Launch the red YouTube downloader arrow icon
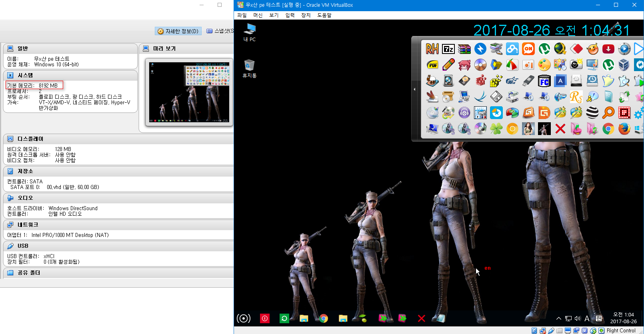The height and width of the screenshot is (334, 644). click(608, 49)
